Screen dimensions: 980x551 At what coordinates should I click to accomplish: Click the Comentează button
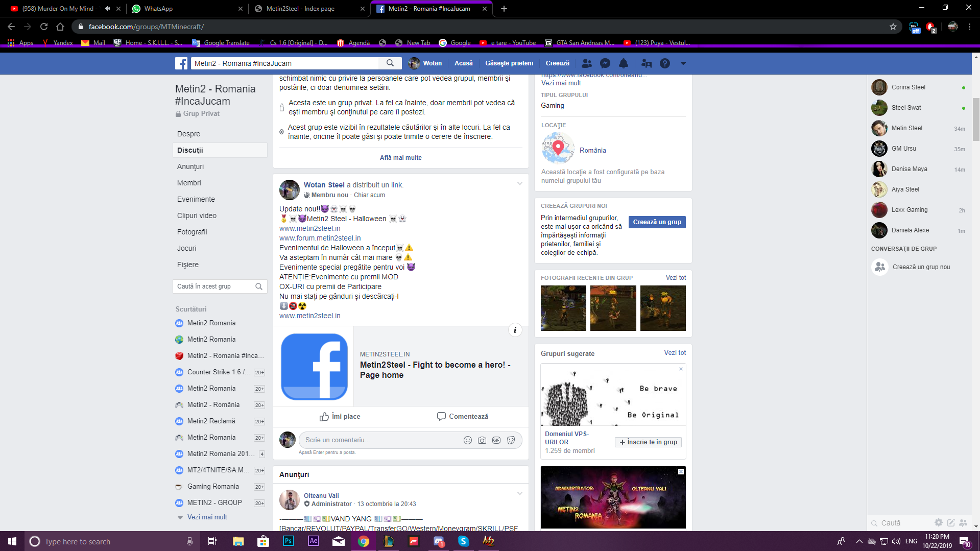pyautogui.click(x=463, y=417)
